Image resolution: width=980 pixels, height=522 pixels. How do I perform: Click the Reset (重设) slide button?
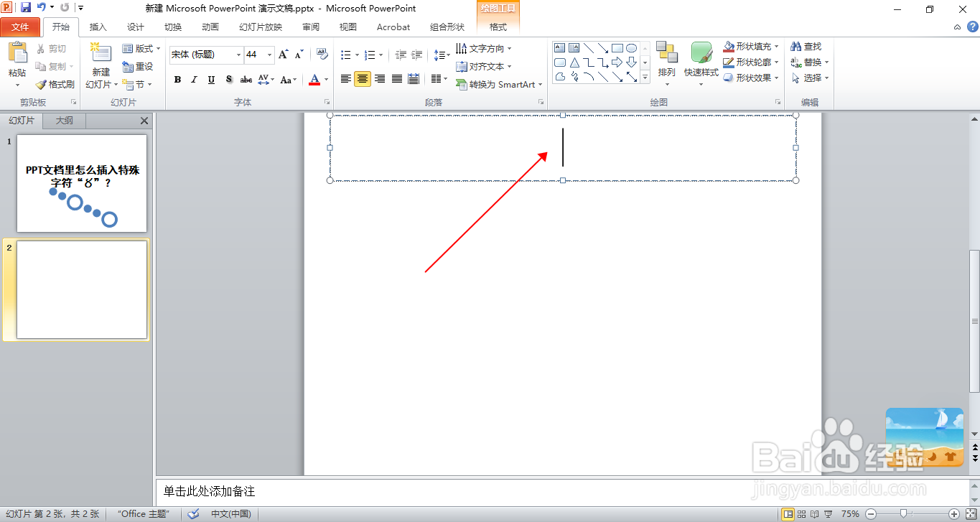tap(138, 66)
